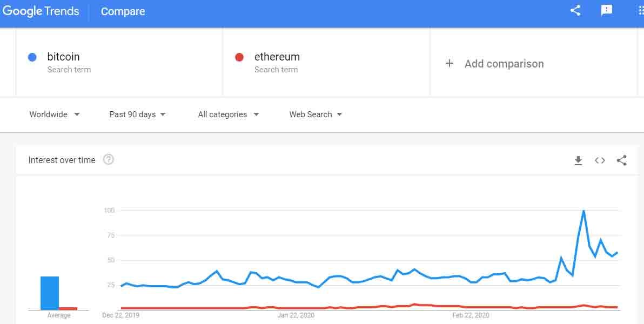This screenshot has height=324, width=644.
Task: Expand the All categories dropdown
Action: point(228,114)
